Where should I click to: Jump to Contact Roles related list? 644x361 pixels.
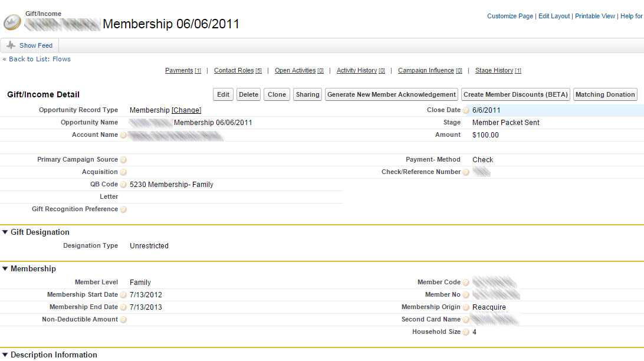tap(234, 71)
